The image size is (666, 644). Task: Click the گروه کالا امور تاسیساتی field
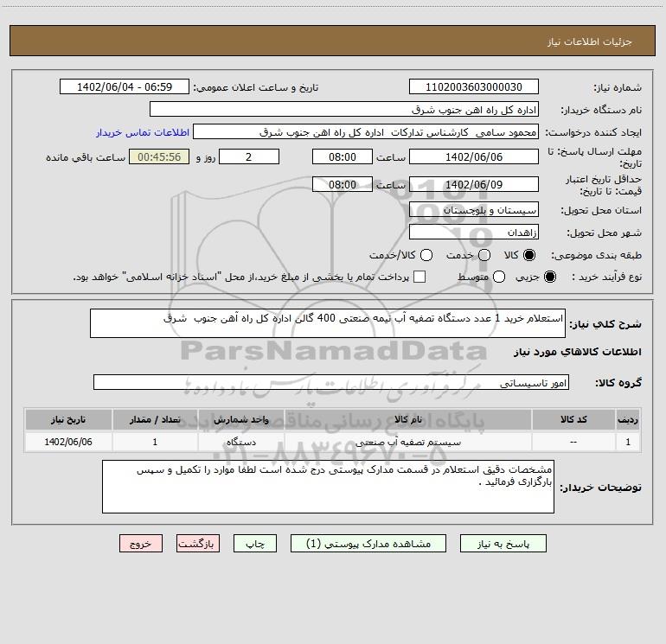point(331,382)
